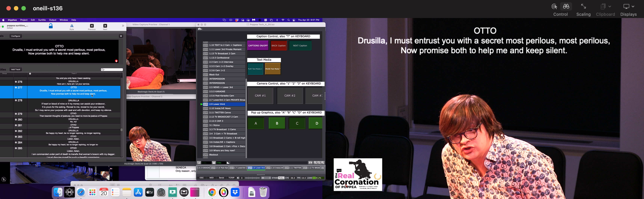Click the fade-out 0 Sec icon
The width and height of the screenshot is (644, 199).
(199, 163)
